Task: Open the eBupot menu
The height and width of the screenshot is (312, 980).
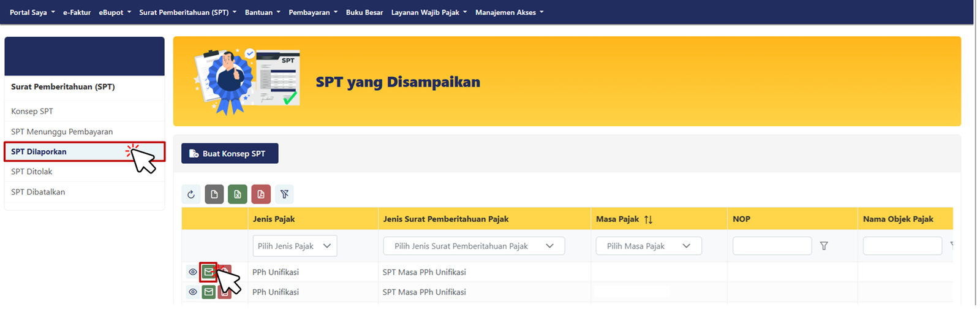Action: click(x=115, y=12)
